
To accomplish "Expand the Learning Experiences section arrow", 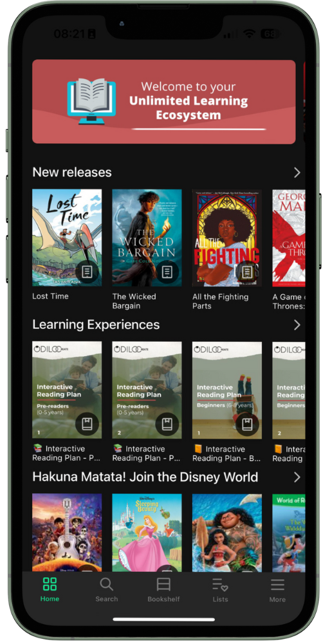I will pyautogui.click(x=297, y=325).
